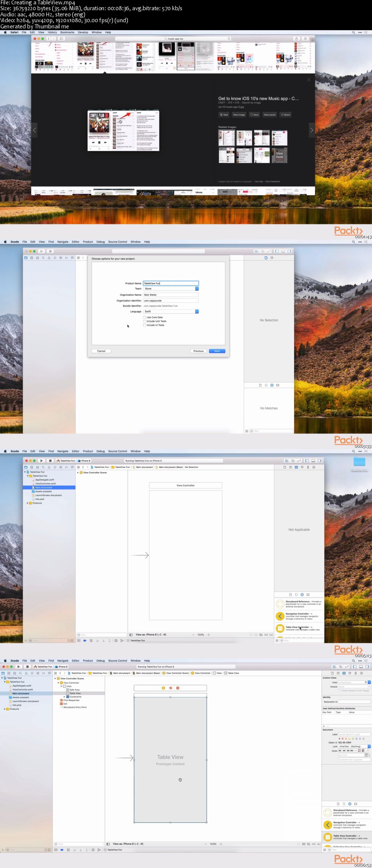Click the Visit button in the Google image preview
This screenshot has height=868, width=372.
pos(224,115)
